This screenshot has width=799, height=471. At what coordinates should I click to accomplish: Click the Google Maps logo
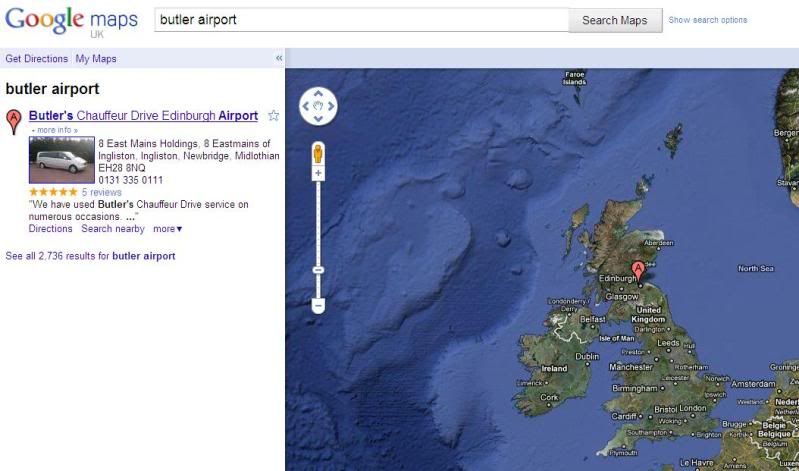(72, 21)
